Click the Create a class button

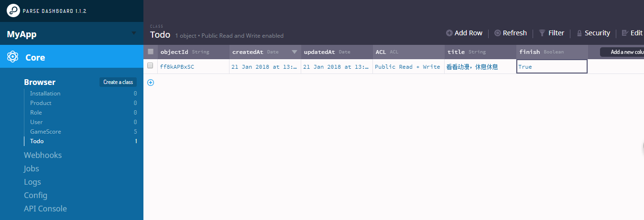coord(118,82)
